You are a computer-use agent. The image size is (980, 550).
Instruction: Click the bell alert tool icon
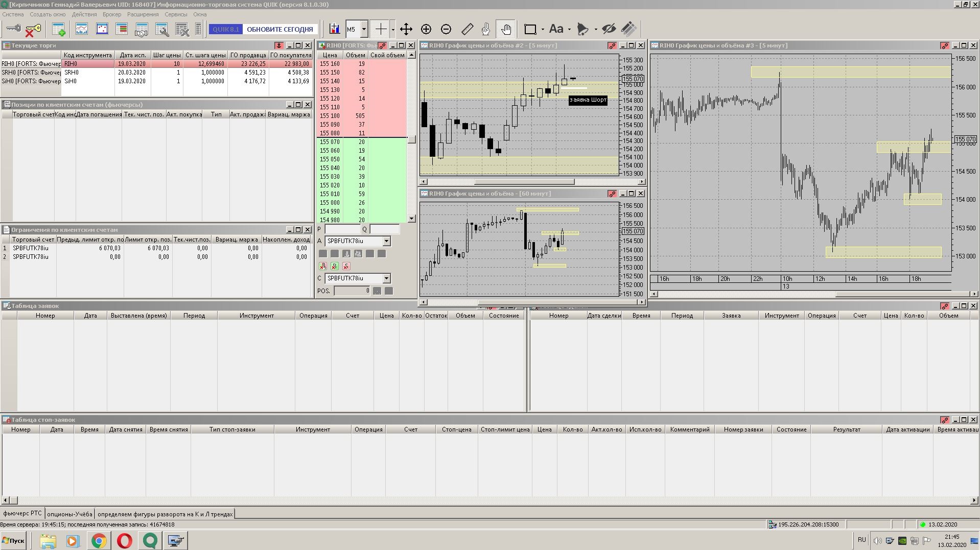pos(582,29)
